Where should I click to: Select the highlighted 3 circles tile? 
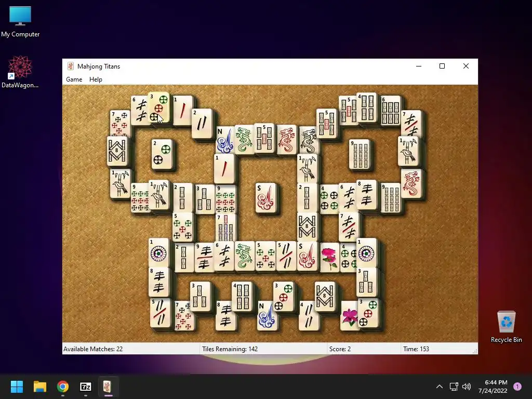[159, 108]
